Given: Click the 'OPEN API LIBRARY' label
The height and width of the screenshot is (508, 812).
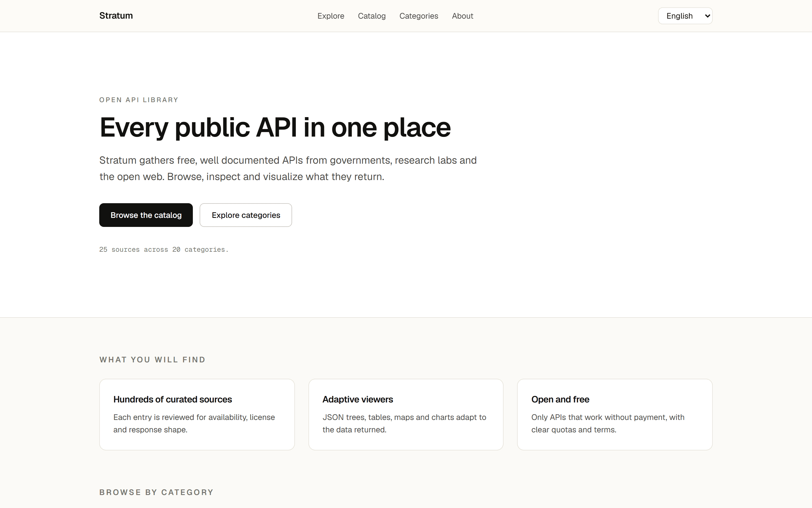Looking at the screenshot, I should tap(139, 100).
